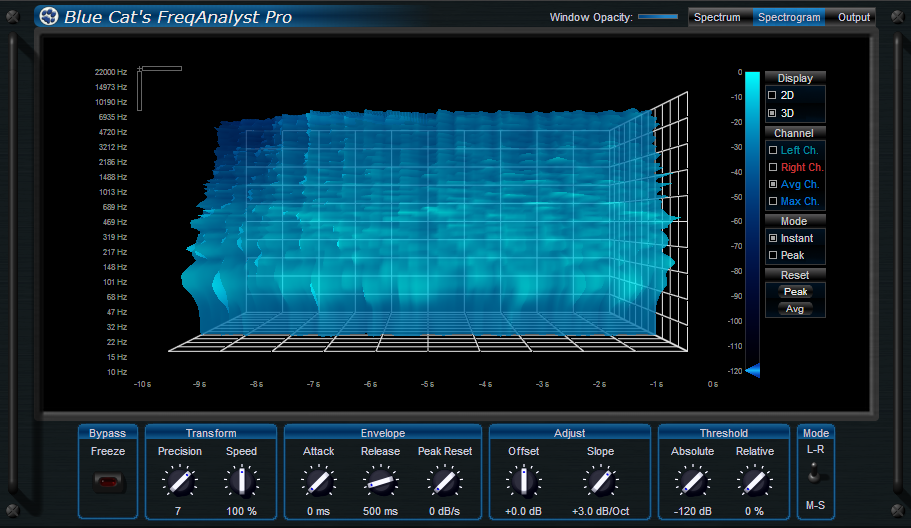Click the 10 Hz axis label

coord(117,372)
